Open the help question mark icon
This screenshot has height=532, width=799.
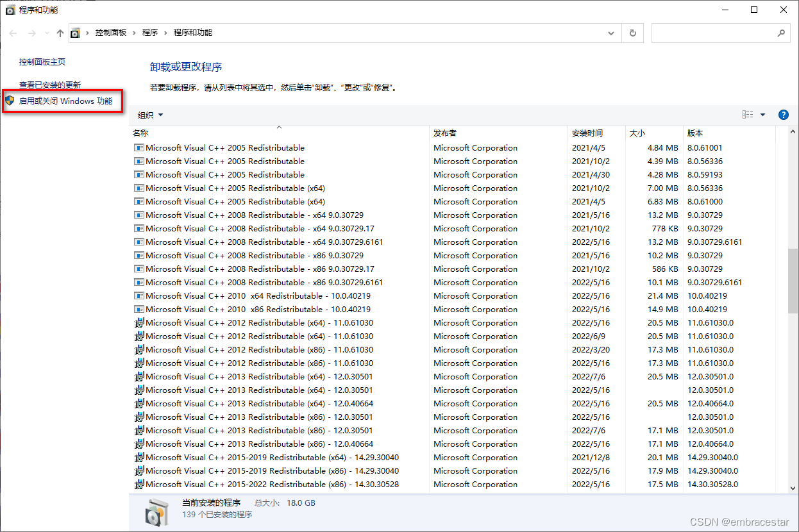coord(783,115)
